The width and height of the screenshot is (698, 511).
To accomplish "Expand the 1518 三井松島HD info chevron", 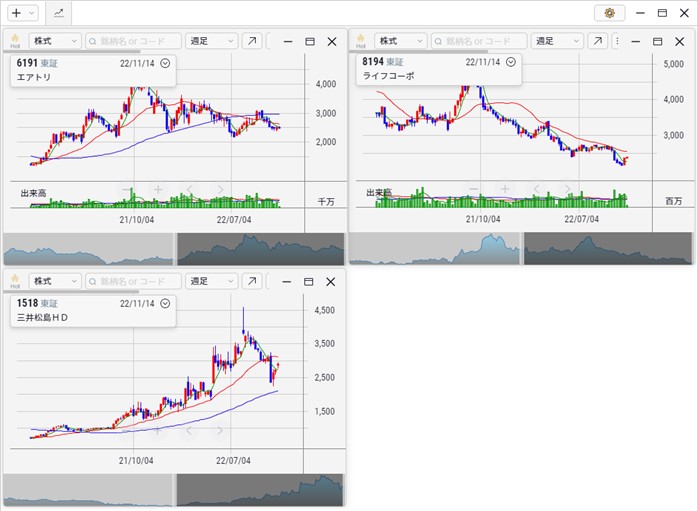I will pyautogui.click(x=165, y=304).
